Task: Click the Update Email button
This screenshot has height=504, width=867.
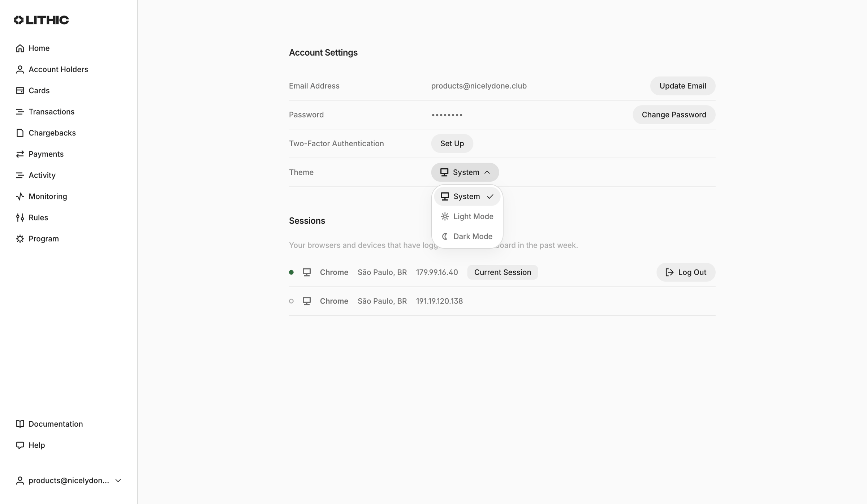Action: tap(683, 86)
